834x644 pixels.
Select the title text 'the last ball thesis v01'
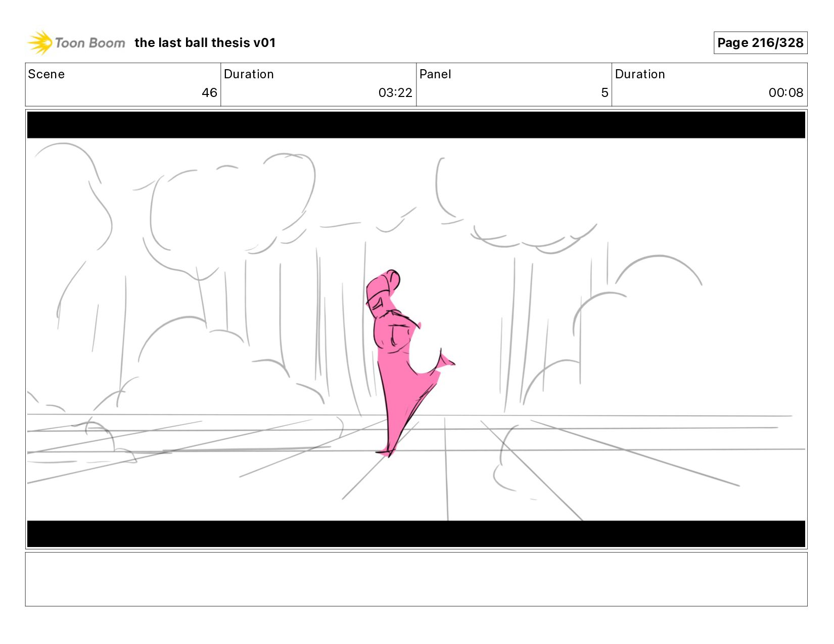[205, 43]
